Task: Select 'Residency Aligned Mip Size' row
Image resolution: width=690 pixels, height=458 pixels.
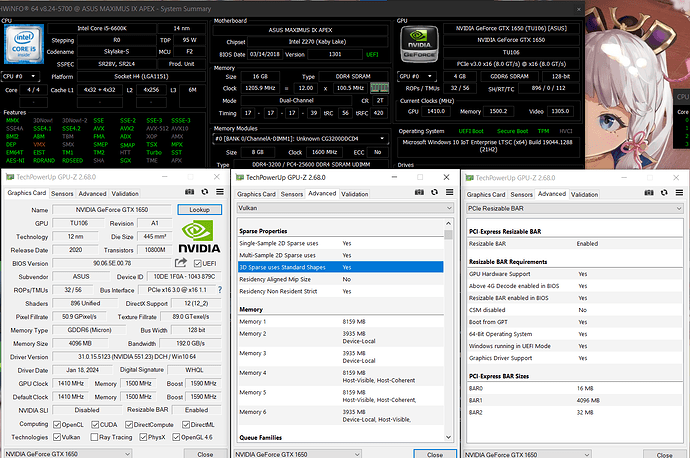Action: pyautogui.click(x=341, y=279)
